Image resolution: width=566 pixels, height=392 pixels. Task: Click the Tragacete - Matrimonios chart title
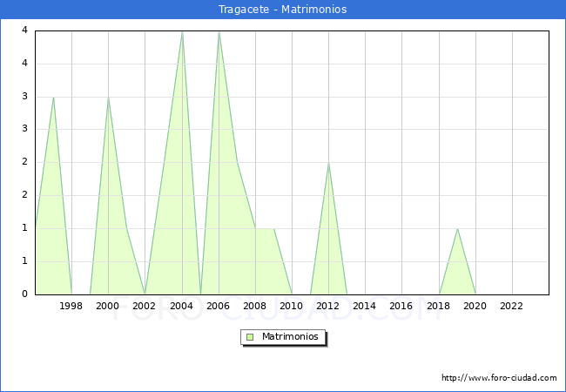tap(283, 9)
